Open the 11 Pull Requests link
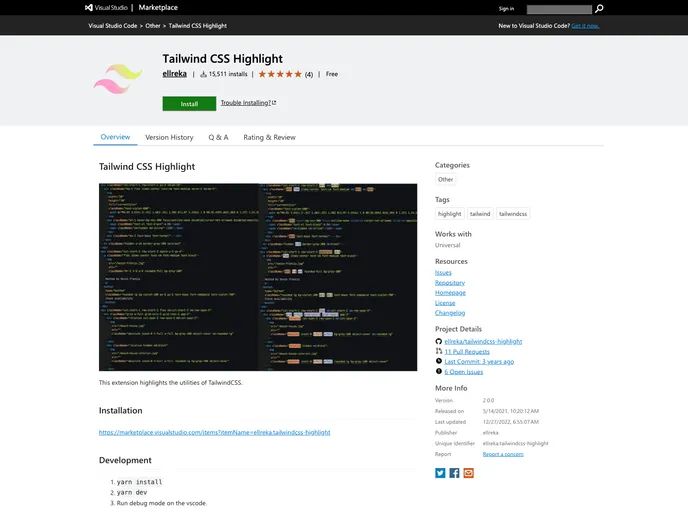Image resolution: width=688 pixels, height=512 pixels. point(467,351)
